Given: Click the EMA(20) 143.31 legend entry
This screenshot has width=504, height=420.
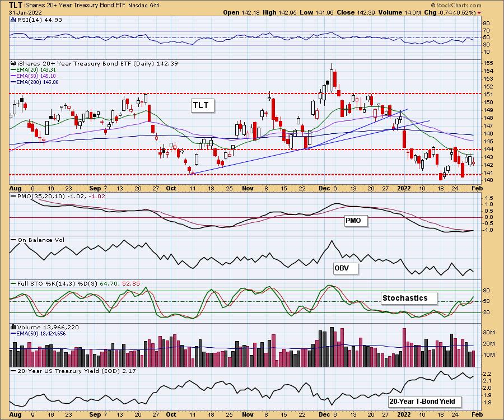Looking at the screenshot, I should [34, 70].
